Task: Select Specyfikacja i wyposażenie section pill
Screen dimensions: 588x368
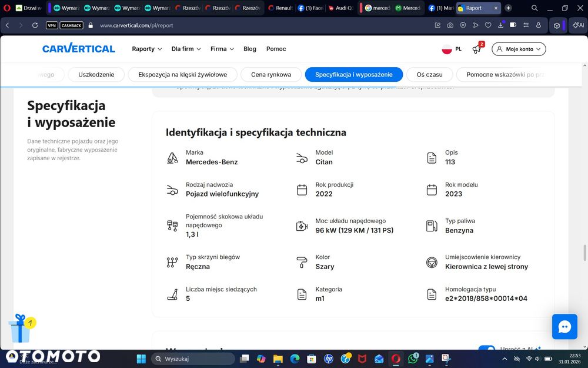Action: tap(353, 74)
